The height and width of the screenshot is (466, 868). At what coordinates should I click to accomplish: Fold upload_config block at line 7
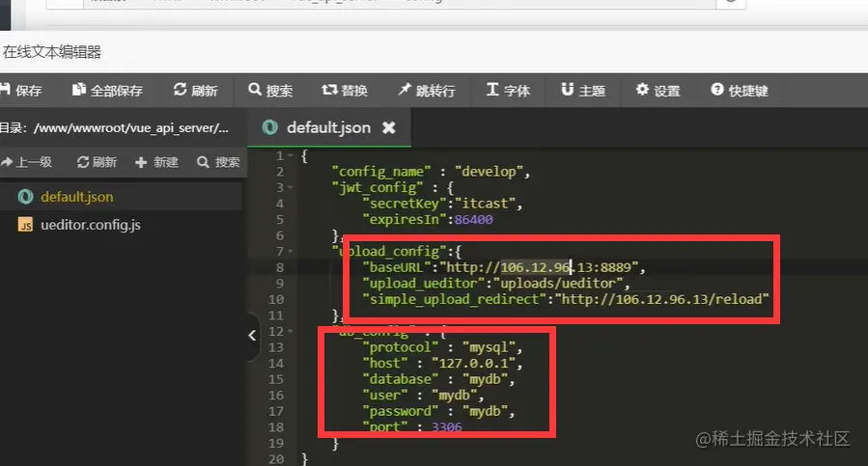click(291, 251)
